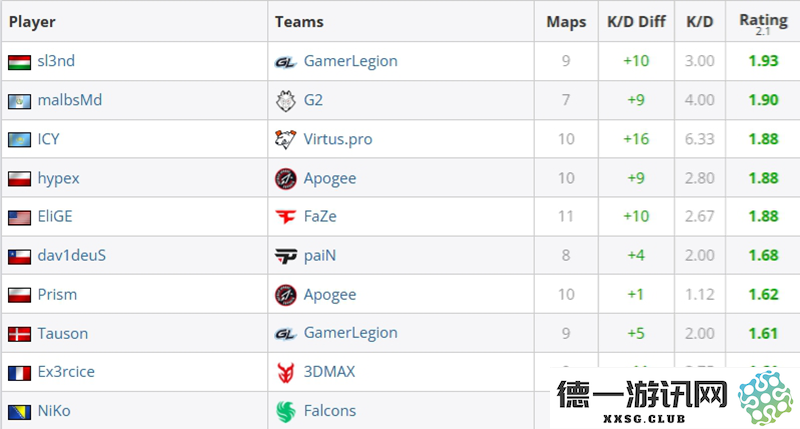This screenshot has height=429, width=800.
Task: Open player profile sl3nd
Action: coord(56,61)
